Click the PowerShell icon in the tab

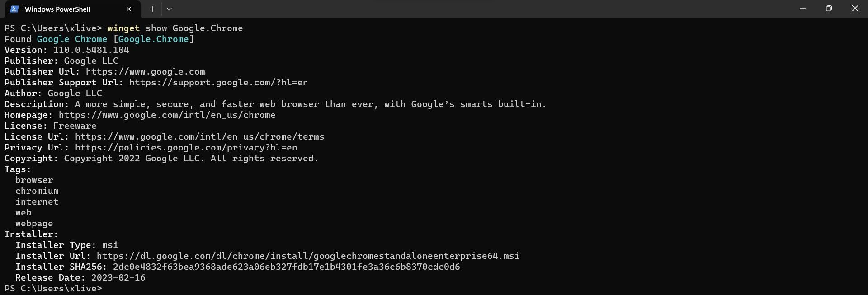pos(14,9)
